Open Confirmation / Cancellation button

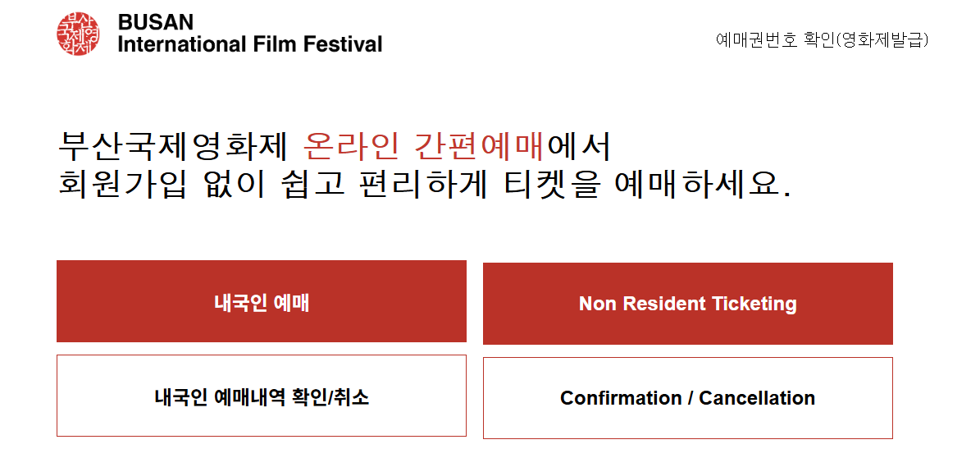point(687,398)
